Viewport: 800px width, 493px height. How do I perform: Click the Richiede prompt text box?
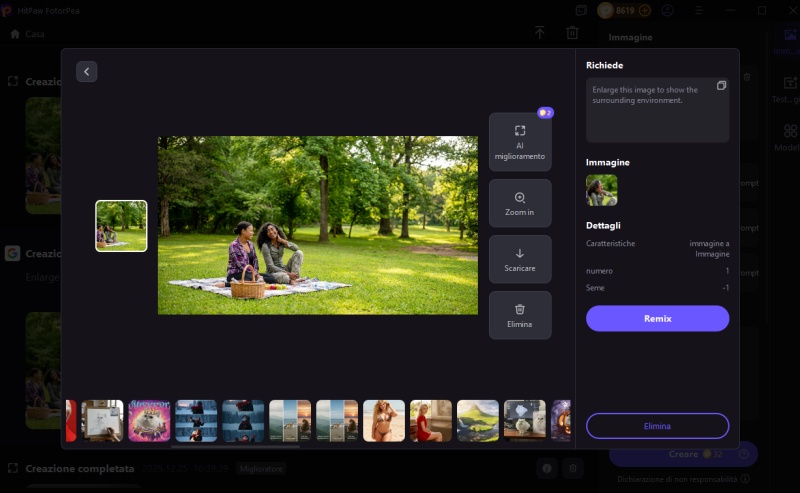coord(650,112)
